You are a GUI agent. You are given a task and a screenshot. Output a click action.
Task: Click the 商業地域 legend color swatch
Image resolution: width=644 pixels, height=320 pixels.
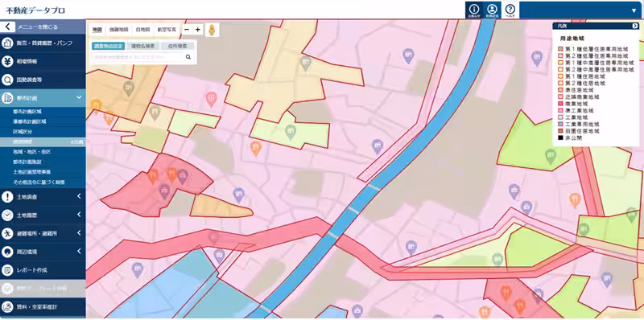[561, 104]
